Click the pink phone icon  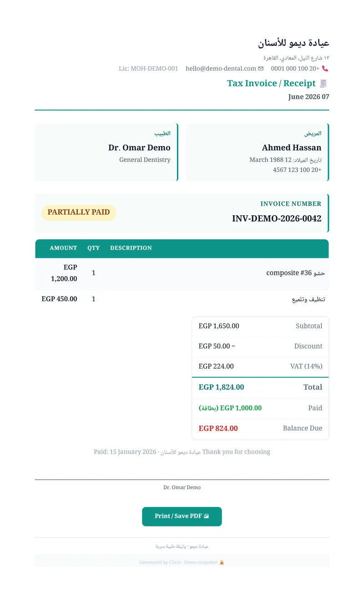[x=325, y=69]
